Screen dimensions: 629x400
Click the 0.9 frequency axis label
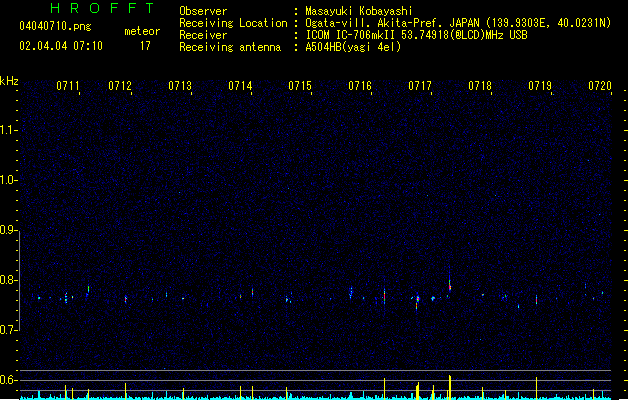click(x=7, y=230)
